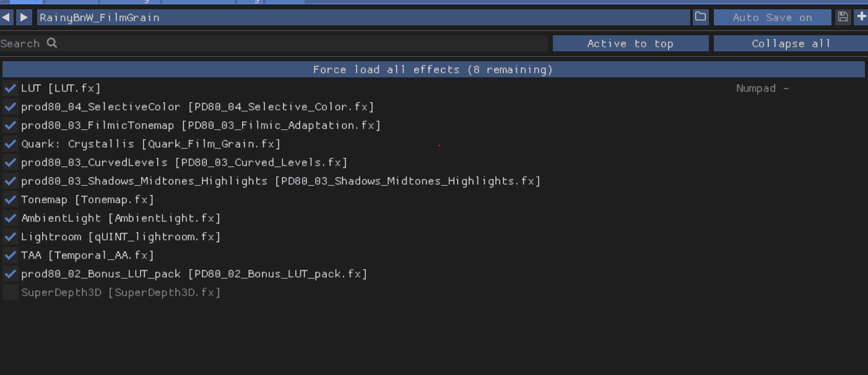Go to the previous preset with left arrow

[x=7, y=17]
